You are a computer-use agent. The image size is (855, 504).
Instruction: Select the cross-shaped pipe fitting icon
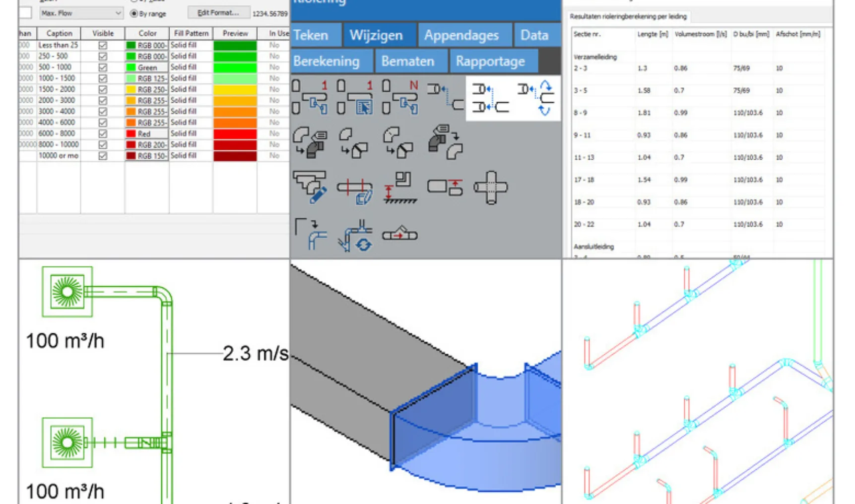point(490,188)
